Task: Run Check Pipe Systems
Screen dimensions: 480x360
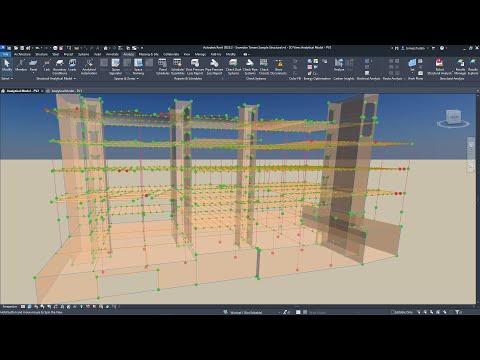Action: coord(250,66)
